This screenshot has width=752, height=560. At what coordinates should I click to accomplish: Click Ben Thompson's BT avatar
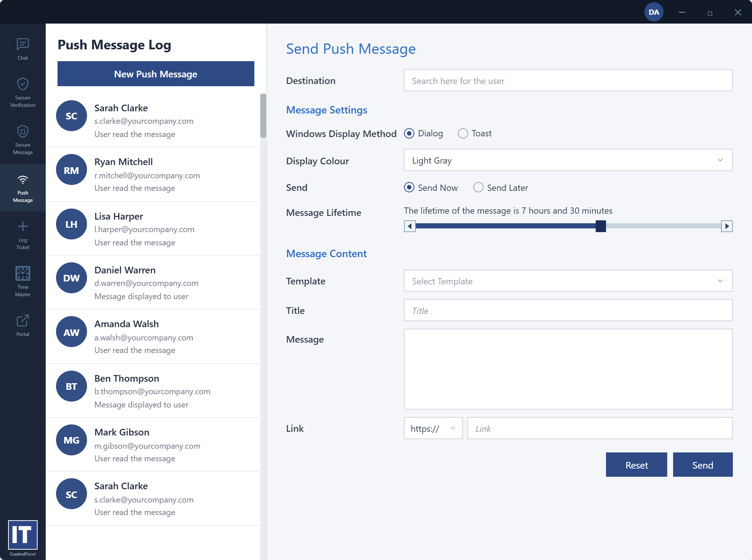click(72, 386)
